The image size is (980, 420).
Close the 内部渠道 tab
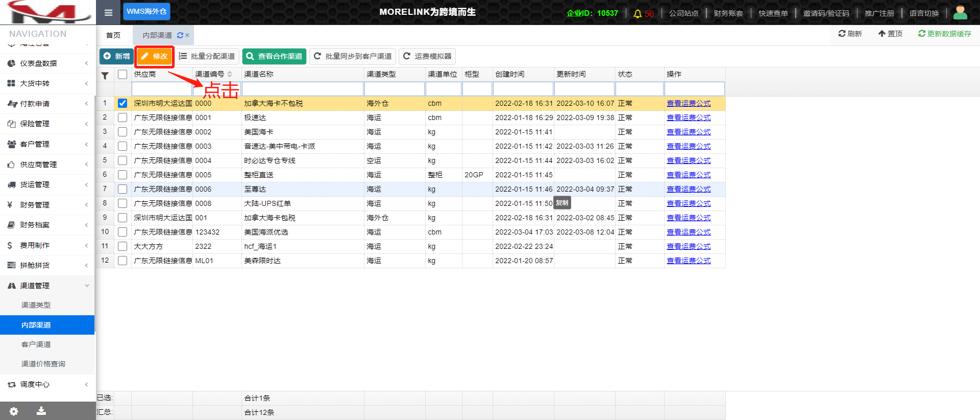tap(187, 35)
